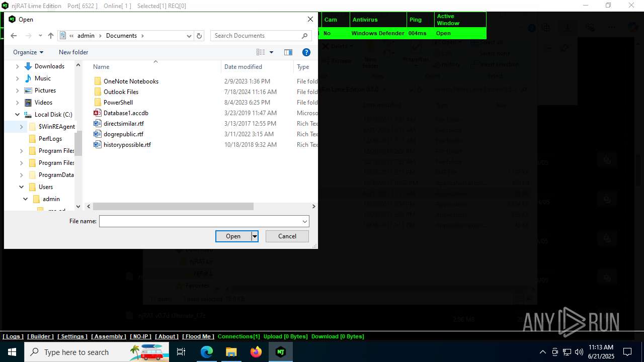This screenshot has width=644, height=362.
Task: Show the preview pane
Action: click(288, 52)
